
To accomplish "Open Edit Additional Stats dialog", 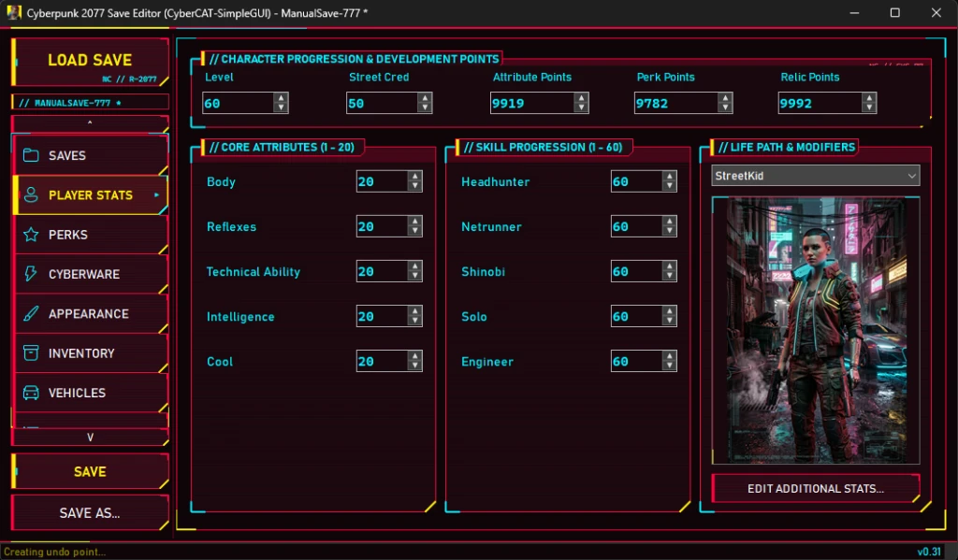I will 816,489.
